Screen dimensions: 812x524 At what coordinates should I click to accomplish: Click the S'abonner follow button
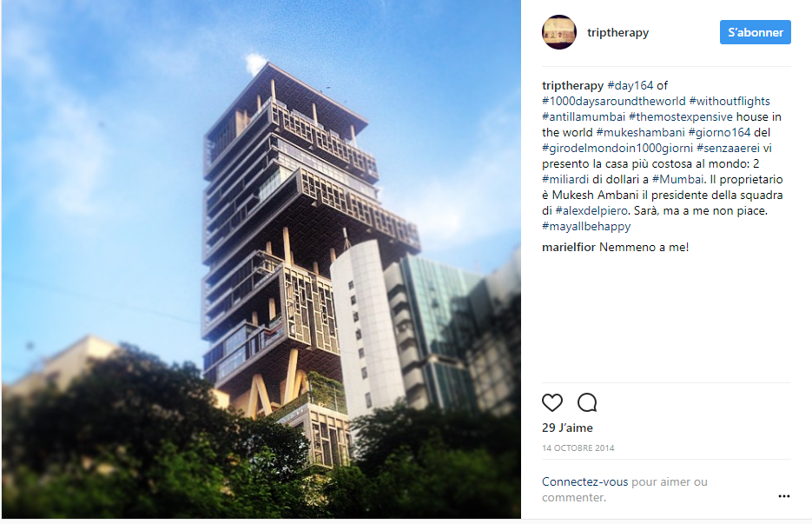click(755, 32)
